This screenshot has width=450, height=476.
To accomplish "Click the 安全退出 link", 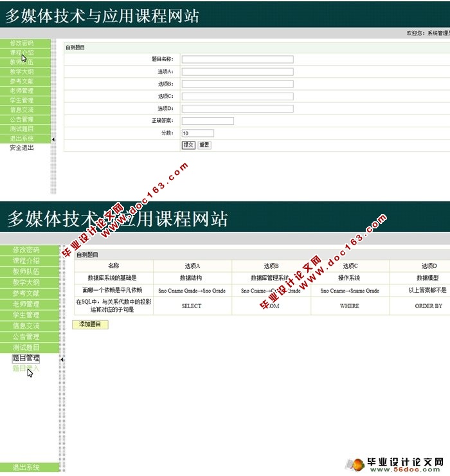I will 22,148.
